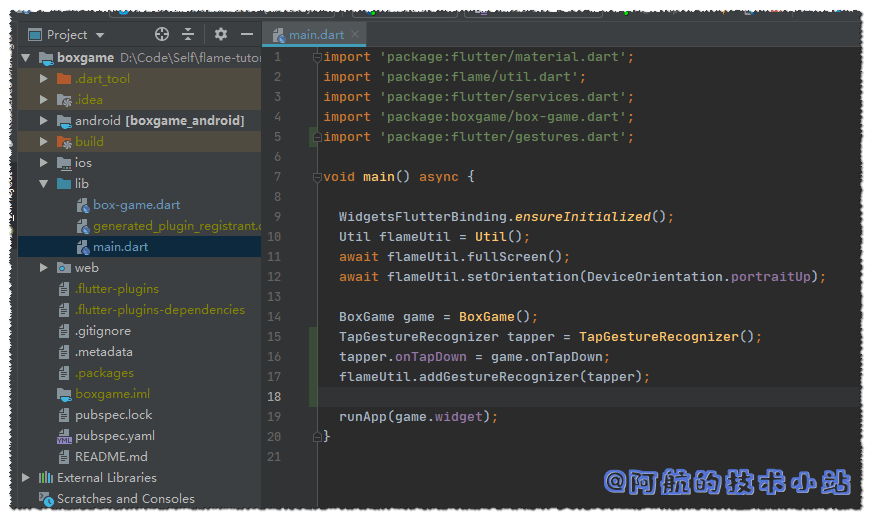Click the boxgame.iml module file icon
872x519 pixels.
64,394
